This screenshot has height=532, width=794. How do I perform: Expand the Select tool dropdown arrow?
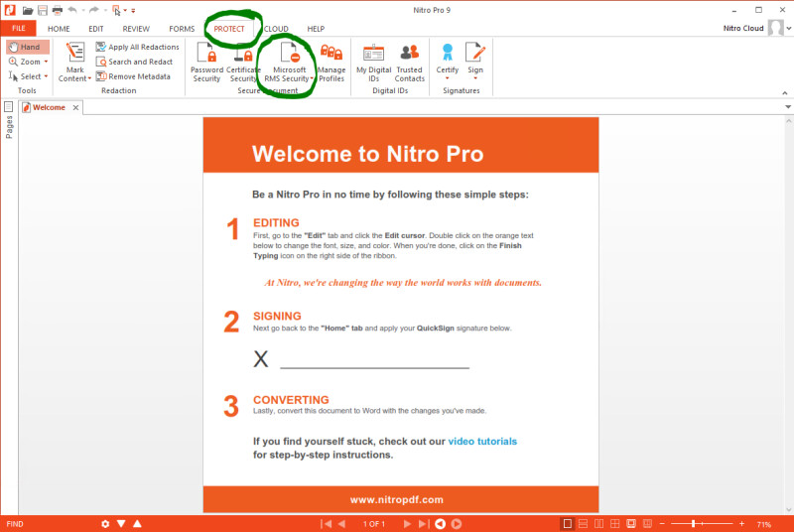[46, 76]
